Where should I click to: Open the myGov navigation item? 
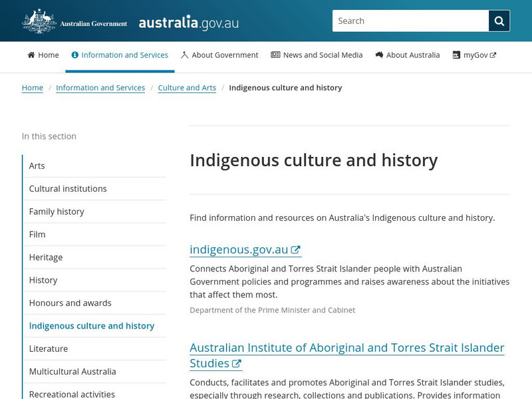click(474, 55)
